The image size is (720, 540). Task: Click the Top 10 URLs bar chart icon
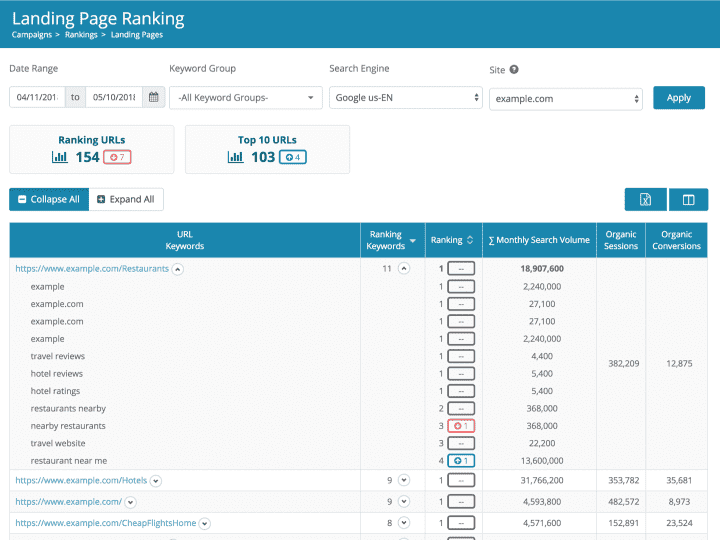(x=236, y=157)
